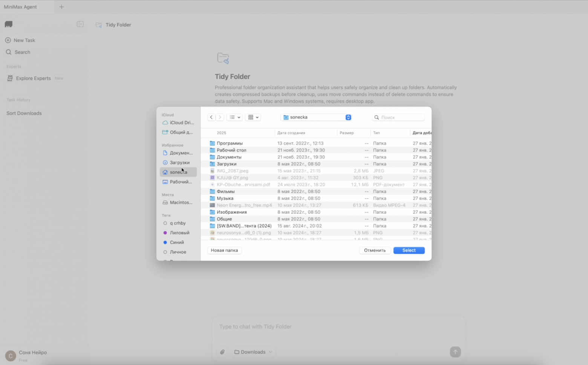Collapse the sidebar with the panel icon
Image resolution: width=588 pixels, height=365 pixels.
(x=80, y=24)
